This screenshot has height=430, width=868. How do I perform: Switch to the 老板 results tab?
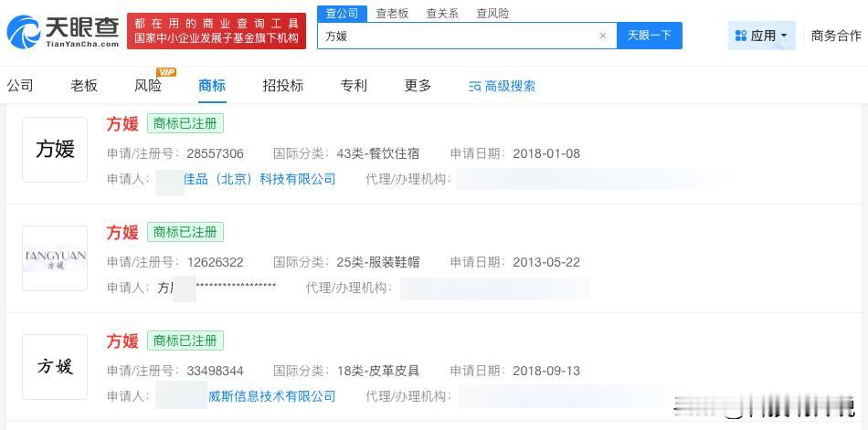(84, 85)
